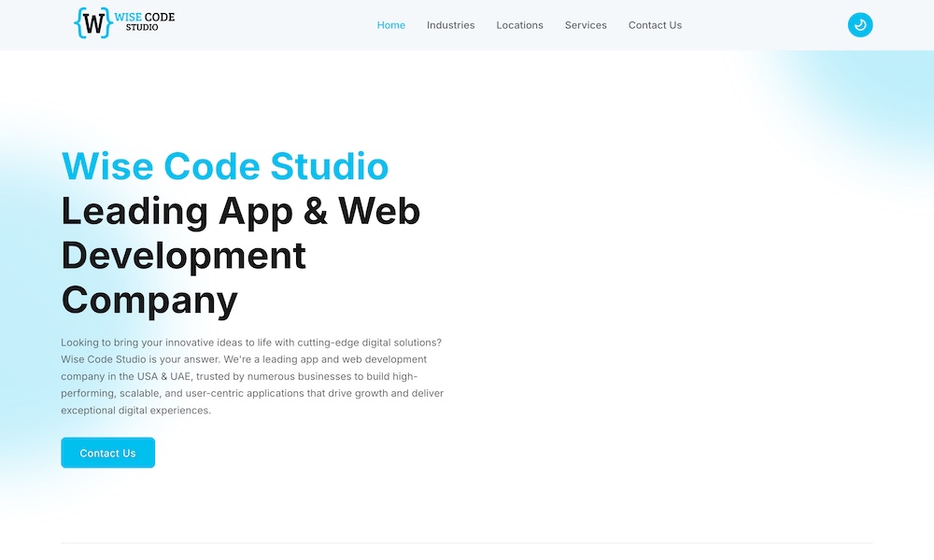Click the horizontal divider below the hero
This screenshot has width=934, height=560.
click(x=467, y=543)
